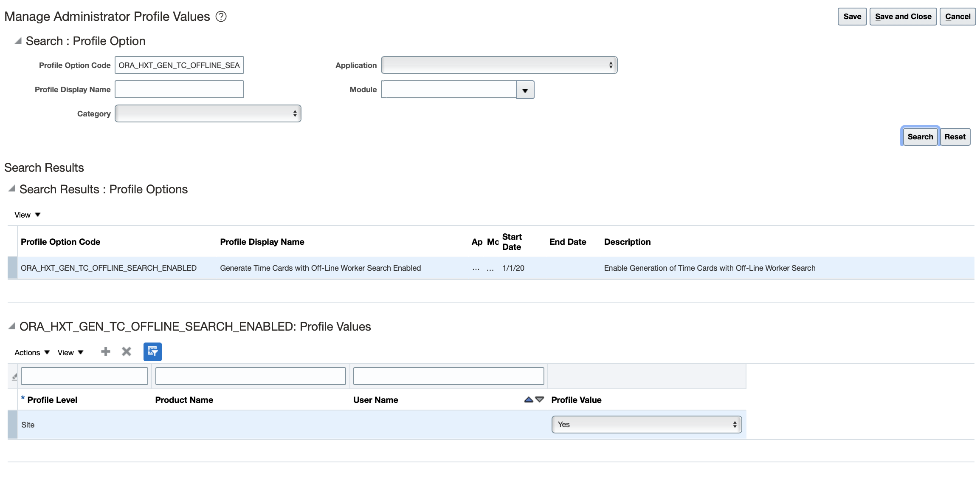
Task: Collapse the Search Results : Profile Options section
Action: (x=12, y=188)
